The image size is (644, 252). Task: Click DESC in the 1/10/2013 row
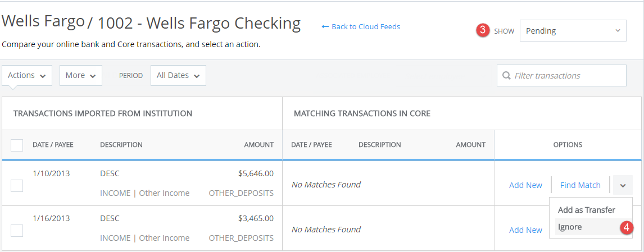pyautogui.click(x=110, y=173)
